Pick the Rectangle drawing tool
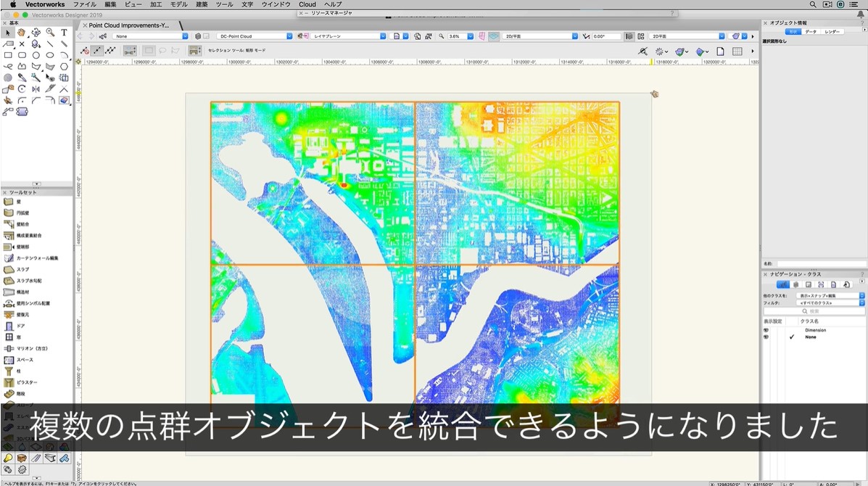868x486 pixels. (8, 55)
